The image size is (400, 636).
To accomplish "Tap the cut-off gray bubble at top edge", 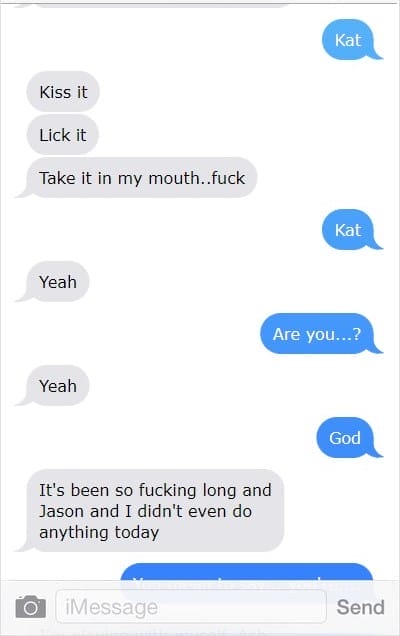I will (x=162, y=5).
